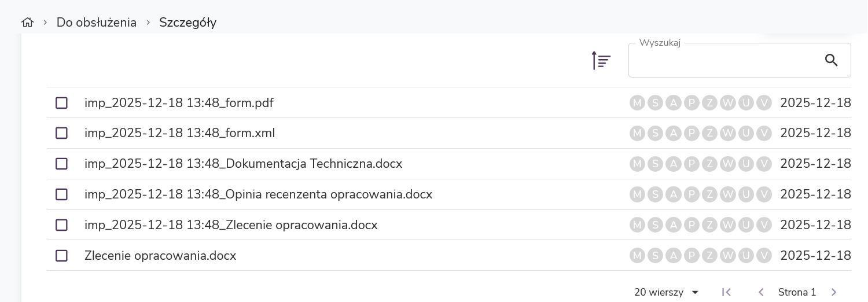Click the V badge on imp_form.xml row
The height and width of the screenshot is (302, 868).
(x=764, y=133)
